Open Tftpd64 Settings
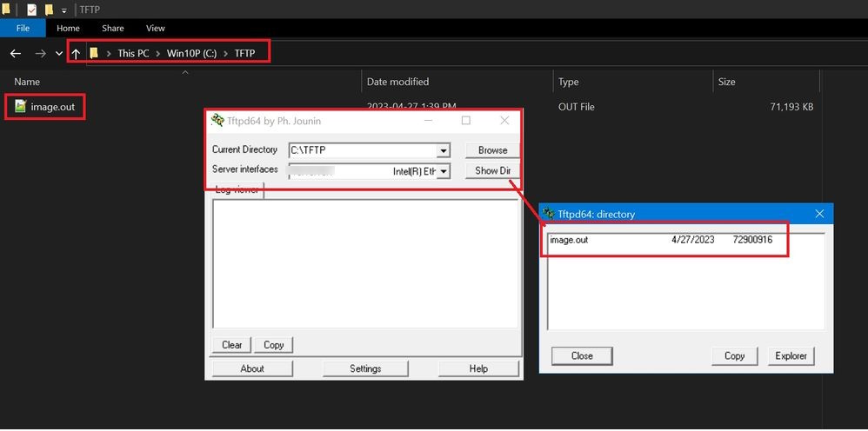Screen dimensions: 868x431 tap(365, 368)
